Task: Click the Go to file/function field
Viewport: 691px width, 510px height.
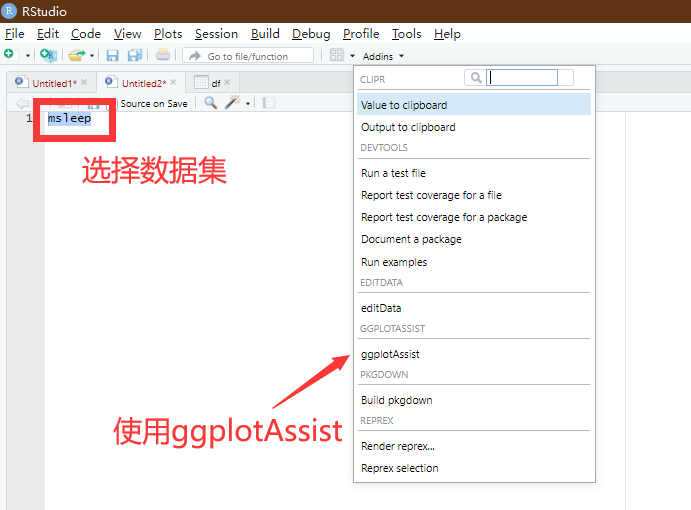Action: click(248, 56)
